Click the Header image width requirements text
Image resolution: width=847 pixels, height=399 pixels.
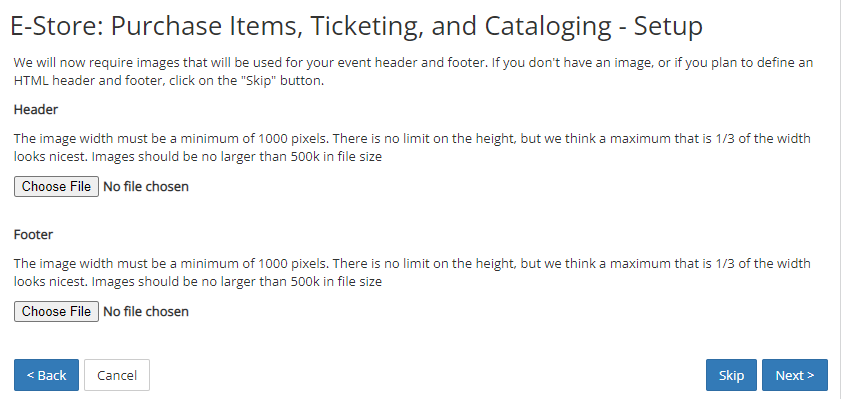(412, 147)
